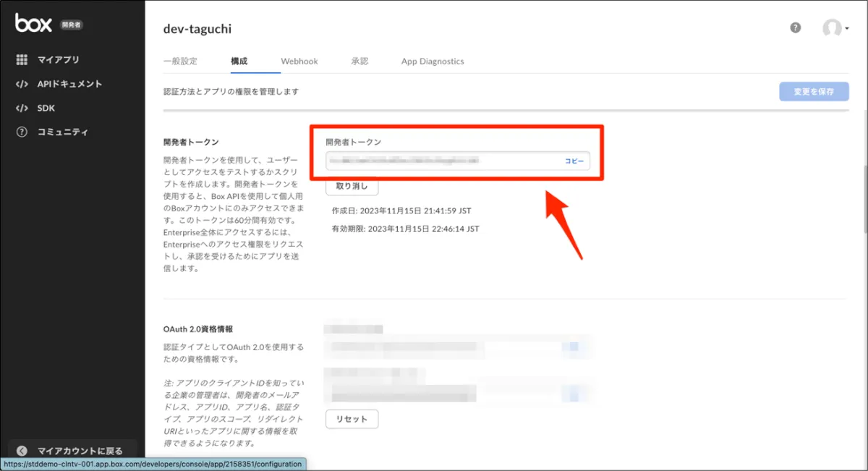Click the マイアプリ grid icon
The height and width of the screenshot is (471, 868).
pyautogui.click(x=22, y=60)
